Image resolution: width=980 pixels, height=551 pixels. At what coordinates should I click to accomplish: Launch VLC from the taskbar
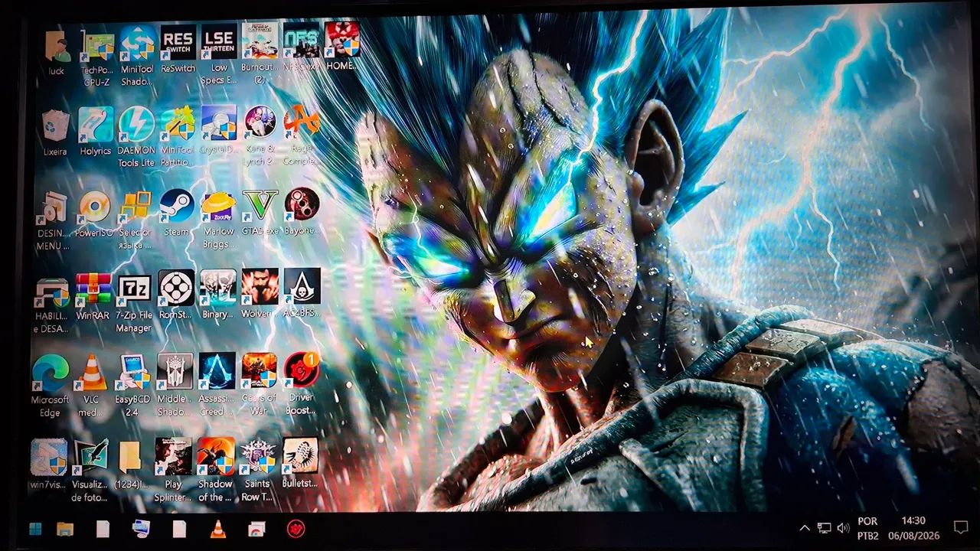(x=218, y=529)
